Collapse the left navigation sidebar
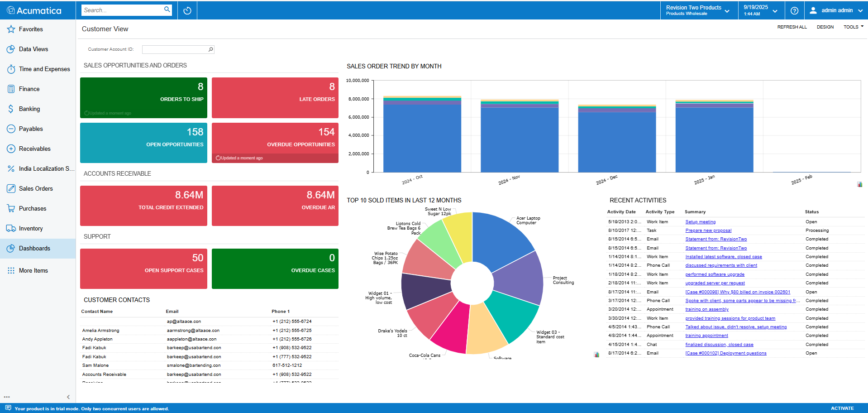Viewport: 868px width, 413px height. pyautogui.click(x=68, y=397)
